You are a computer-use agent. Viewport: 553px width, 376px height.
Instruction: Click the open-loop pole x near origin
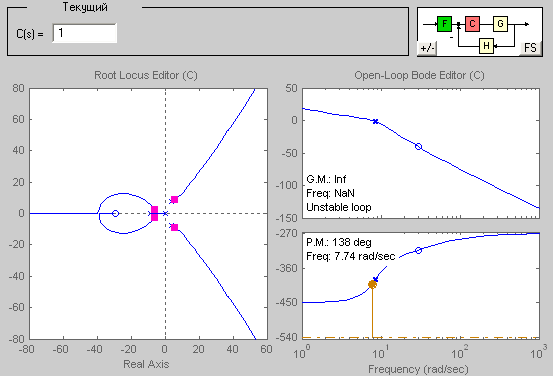(x=165, y=213)
